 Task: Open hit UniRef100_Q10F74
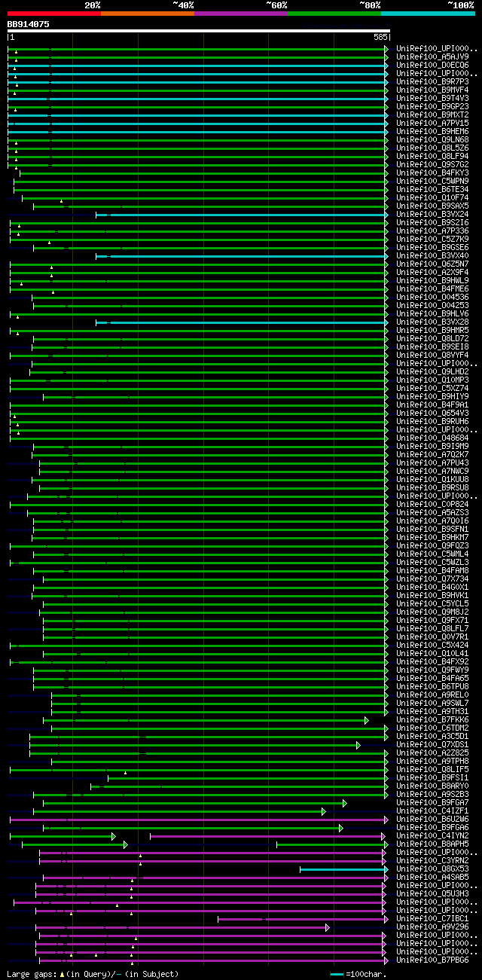click(432, 197)
